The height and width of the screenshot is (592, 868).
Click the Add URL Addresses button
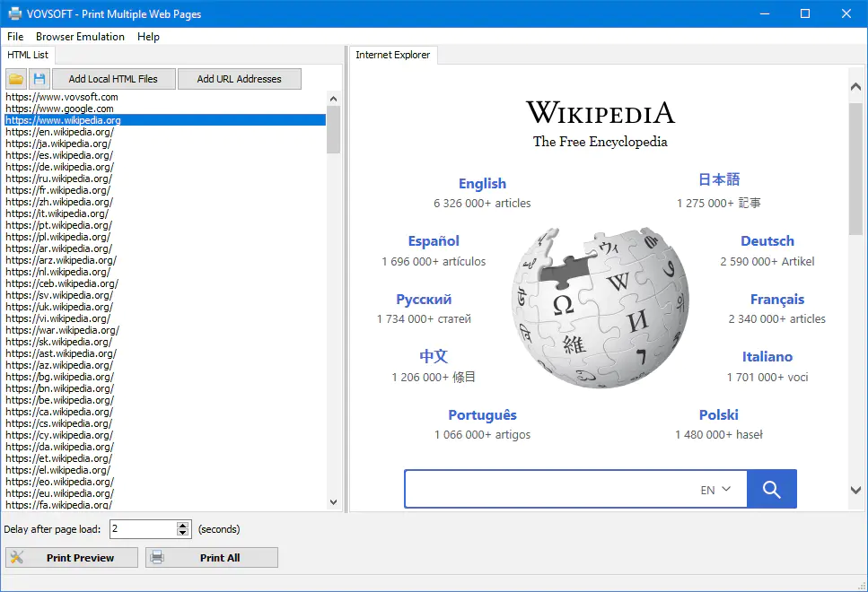[x=239, y=78]
